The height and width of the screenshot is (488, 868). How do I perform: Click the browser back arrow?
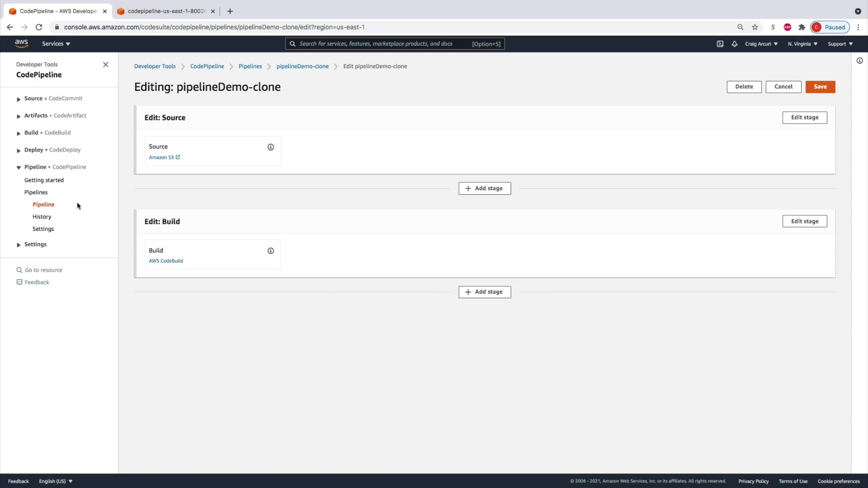pos(10,27)
